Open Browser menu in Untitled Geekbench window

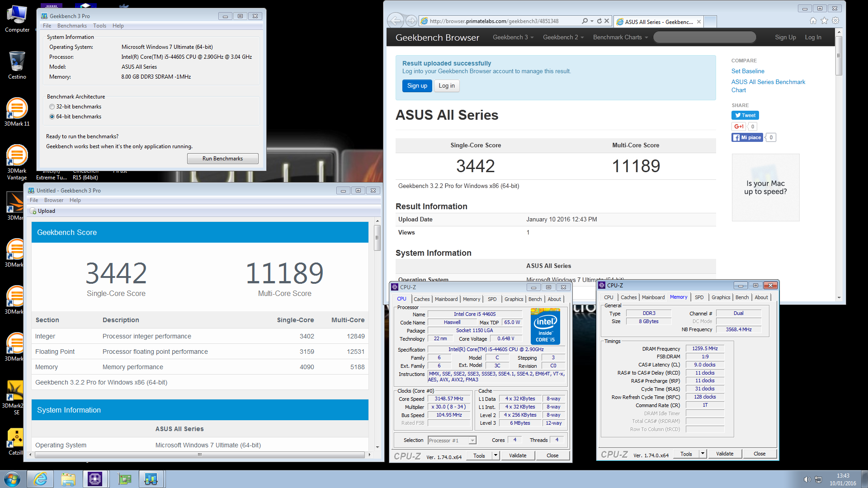click(x=54, y=200)
